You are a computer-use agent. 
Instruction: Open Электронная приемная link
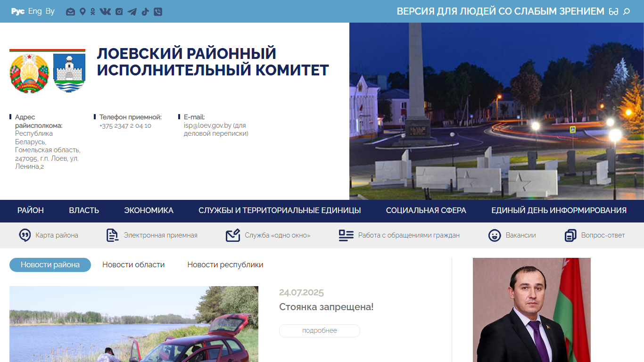pyautogui.click(x=161, y=235)
